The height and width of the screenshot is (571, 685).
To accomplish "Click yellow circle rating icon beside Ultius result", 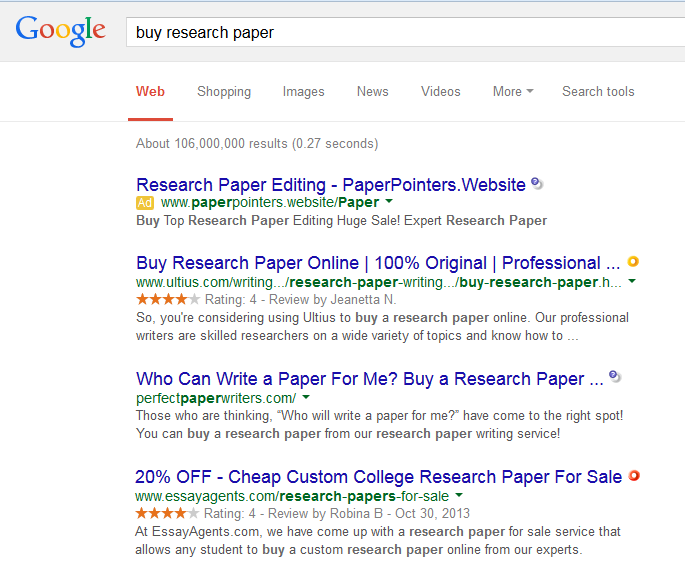I will (x=633, y=261).
